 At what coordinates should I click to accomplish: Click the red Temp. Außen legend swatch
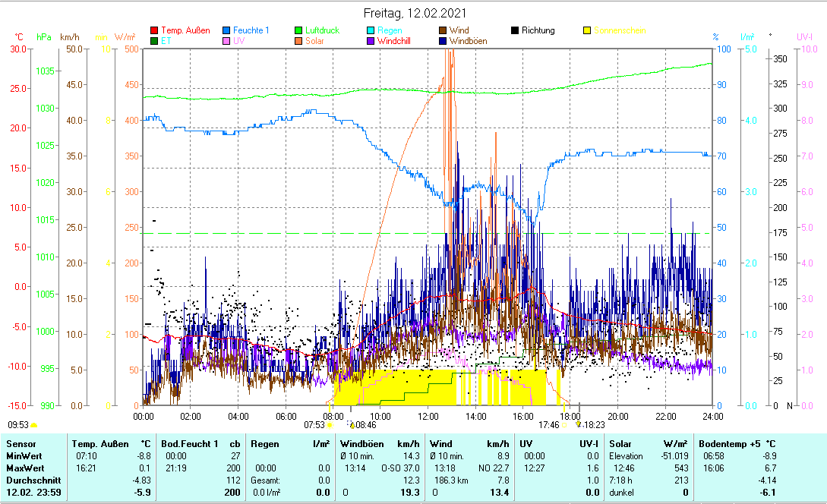click(155, 30)
